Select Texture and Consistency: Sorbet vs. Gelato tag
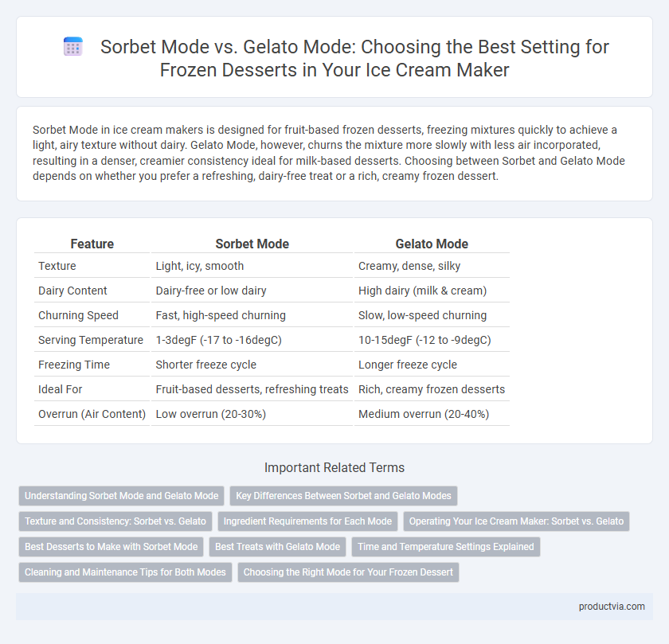Viewport: 669px width, 644px height. coord(115,521)
